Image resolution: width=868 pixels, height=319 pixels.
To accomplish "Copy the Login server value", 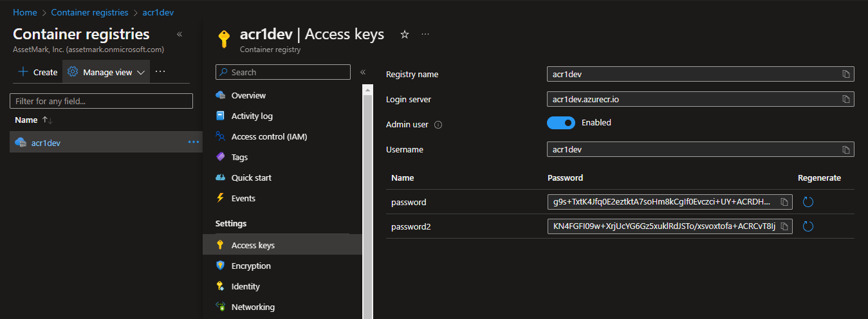I will [x=846, y=99].
